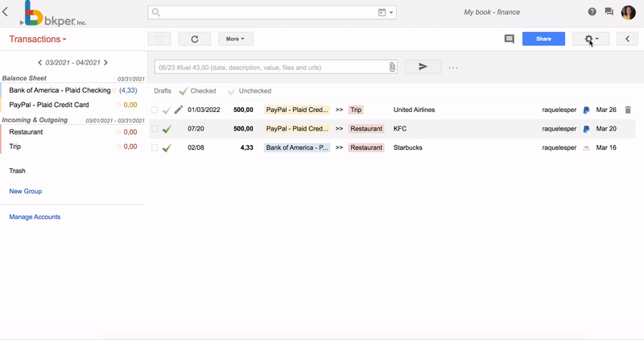Switch to the Drafts filter

[163, 91]
